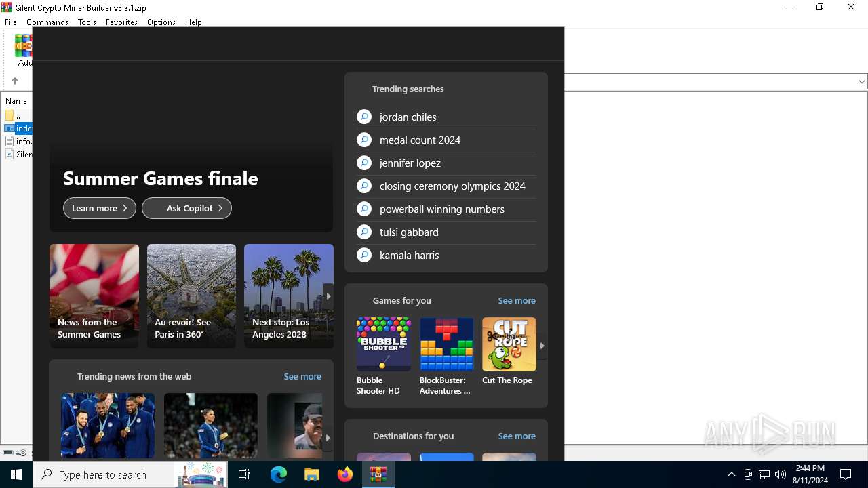This screenshot has height=488, width=868.
Task: Open File Explorer from the taskbar
Action: pyautogui.click(x=311, y=474)
